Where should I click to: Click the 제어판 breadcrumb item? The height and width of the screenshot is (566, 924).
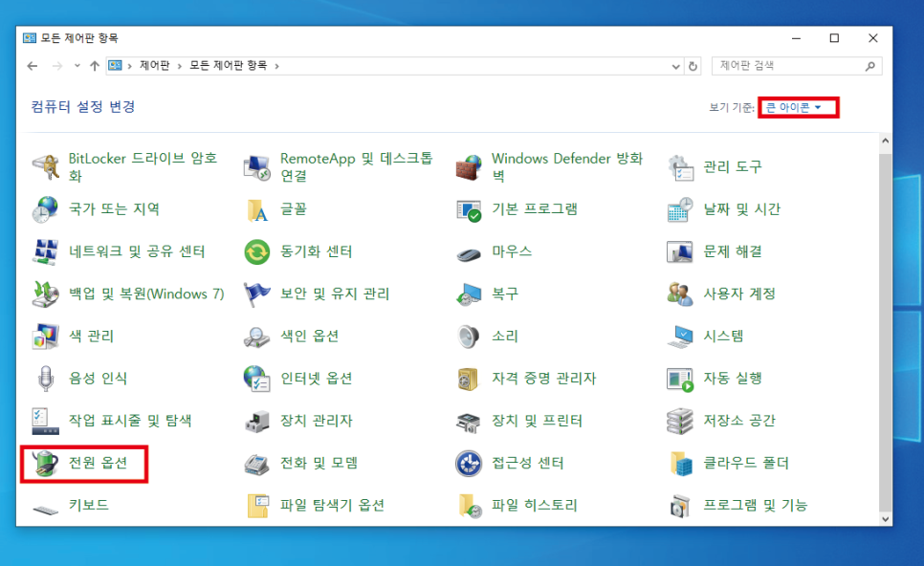pyautogui.click(x=154, y=65)
